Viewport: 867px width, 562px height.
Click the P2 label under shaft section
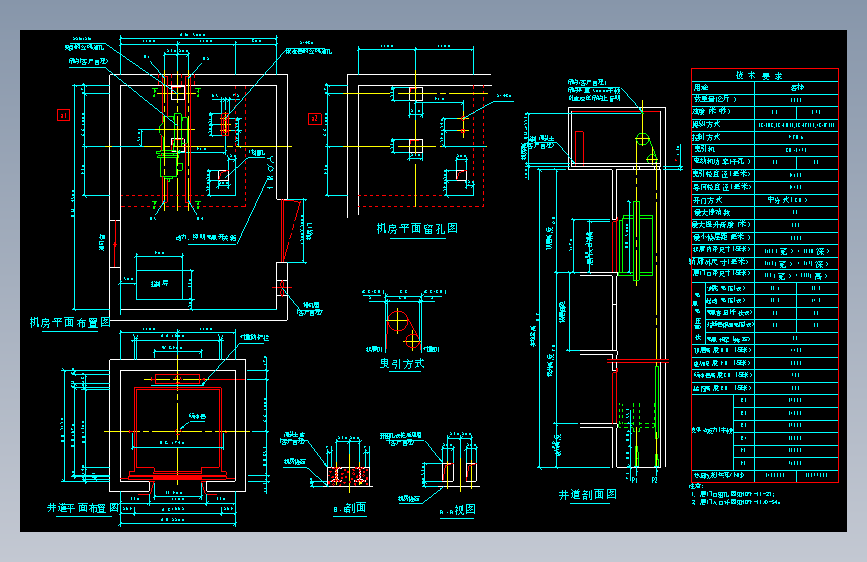click(x=654, y=480)
